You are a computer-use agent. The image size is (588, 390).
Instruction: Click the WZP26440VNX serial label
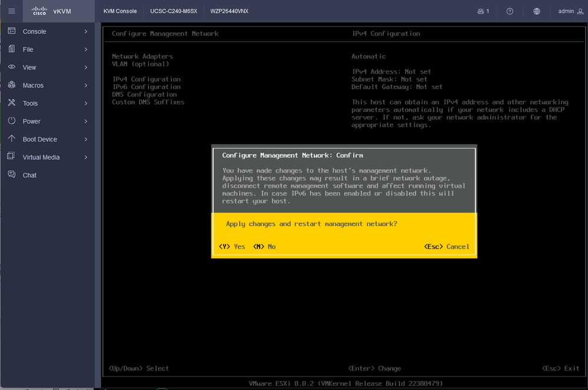coord(229,11)
